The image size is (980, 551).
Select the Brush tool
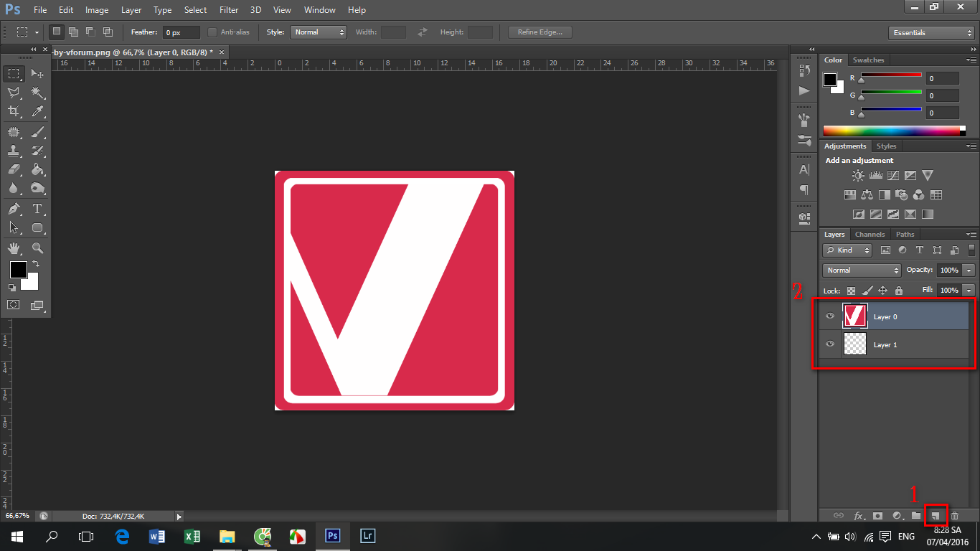[x=38, y=132]
